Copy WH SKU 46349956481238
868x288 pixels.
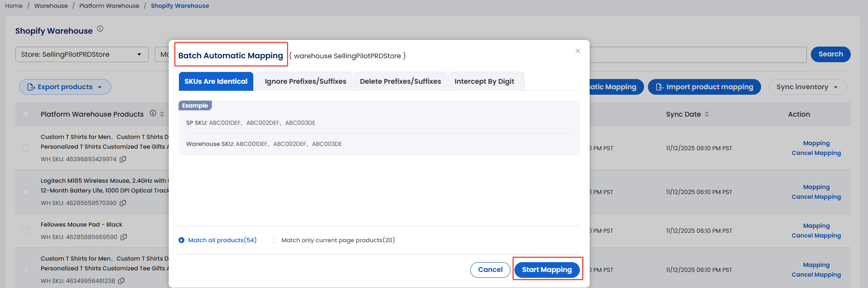point(122,281)
